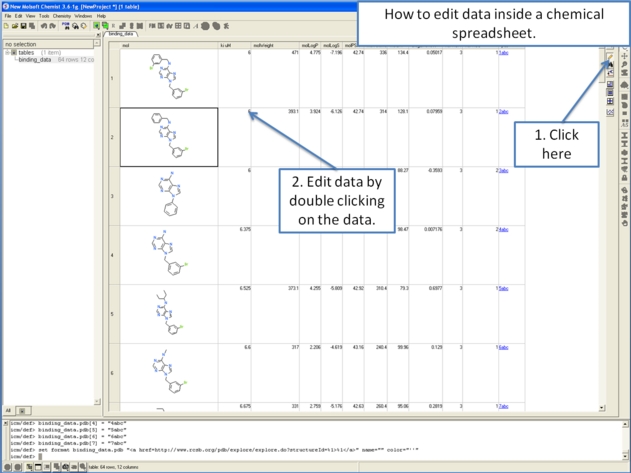Image resolution: width=631 pixels, height=473 pixels.
Task: Open the Tools menu
Action: (x=44, y=16)
